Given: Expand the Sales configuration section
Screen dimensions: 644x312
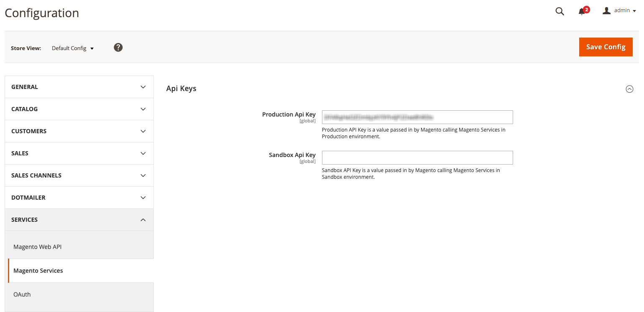Looking at the screenshot, I should (79, 153).
